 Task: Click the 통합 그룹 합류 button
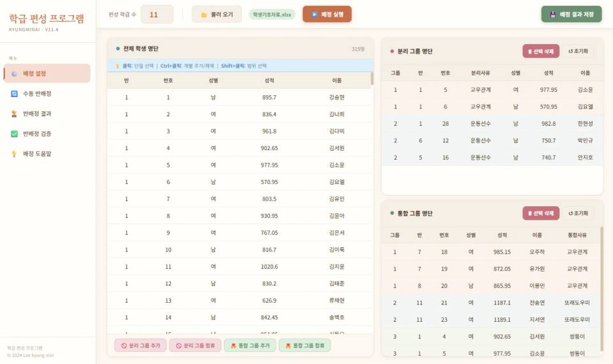click(305, 345)
